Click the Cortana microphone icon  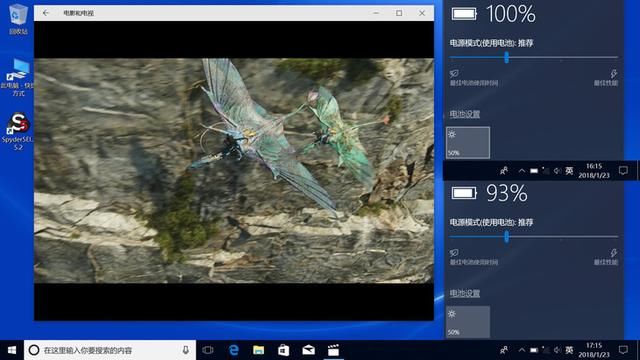click(185, 350)
